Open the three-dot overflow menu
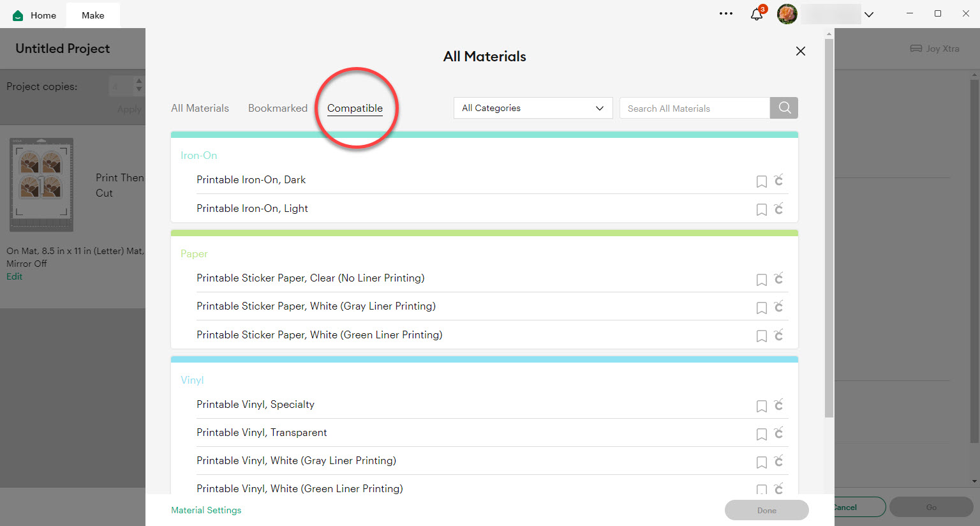Image resolution: width=980 pixels, height=526 pixels. point(725,13)
